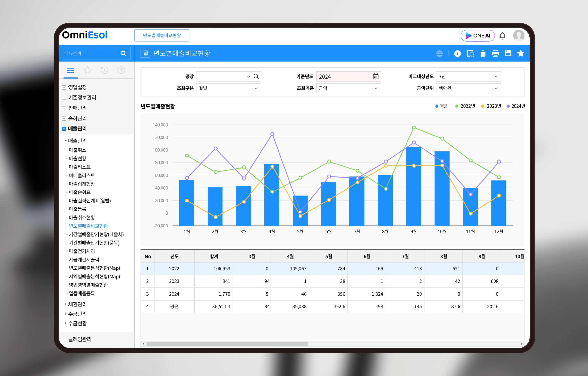Viewport: 588px width, 376px height.
Task: Click the search-preview document icon
Action: 470,53
